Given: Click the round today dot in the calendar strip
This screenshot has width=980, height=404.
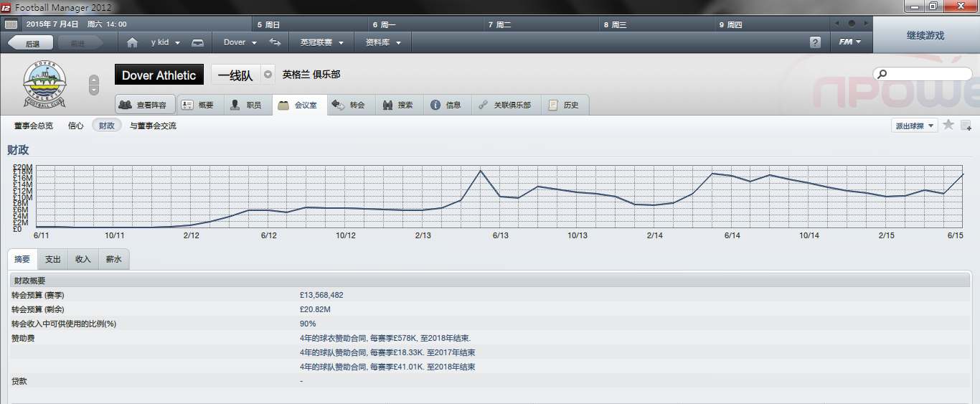Looking at the screenshot, I should 852,24.
